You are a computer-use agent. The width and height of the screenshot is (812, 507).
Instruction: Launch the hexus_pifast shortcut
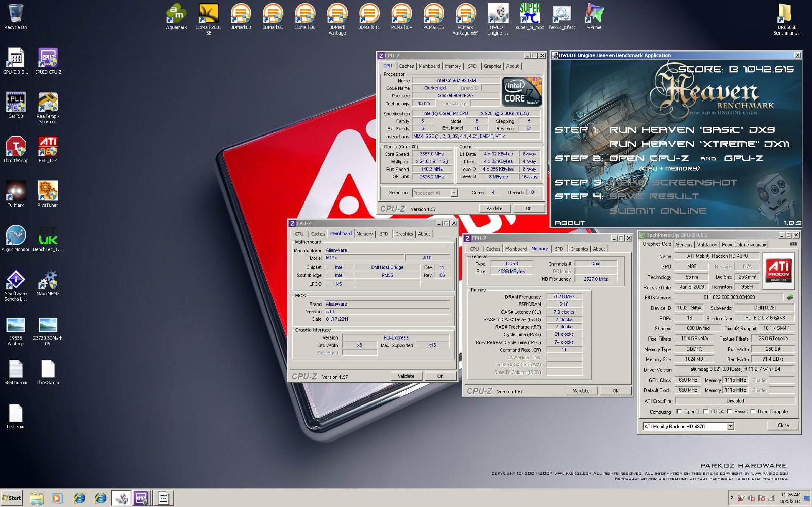pos(562,17)
